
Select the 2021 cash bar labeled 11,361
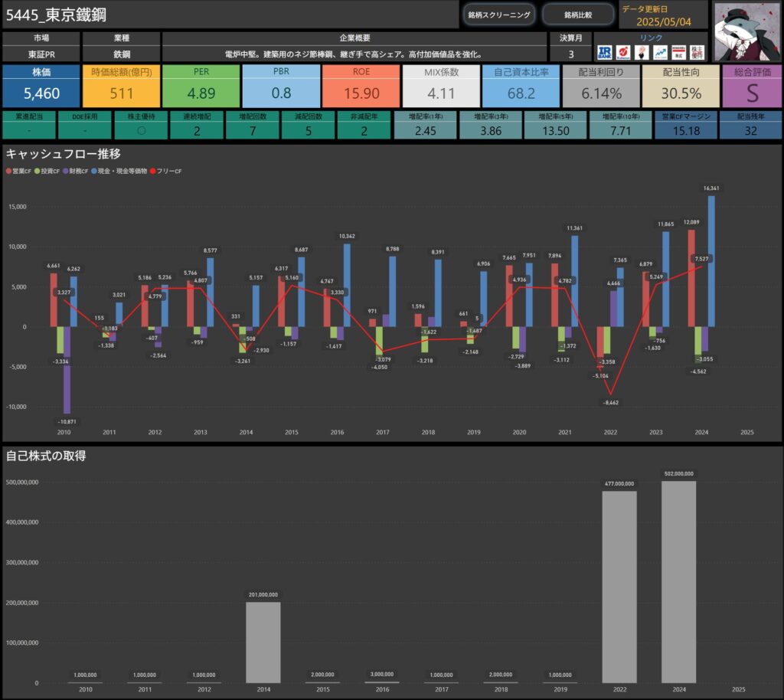pyautogui.click(x=574, y=281)
